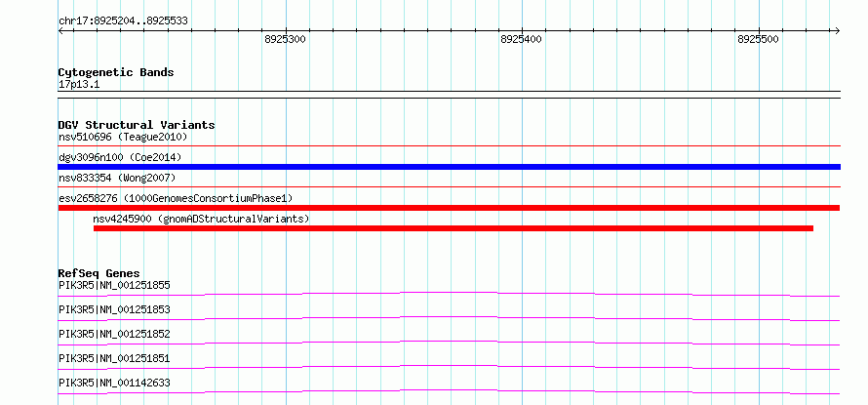Screen dimensions: 868x405
Task: Click the 8925300 ruler tick label
Action: pos(285,39)
